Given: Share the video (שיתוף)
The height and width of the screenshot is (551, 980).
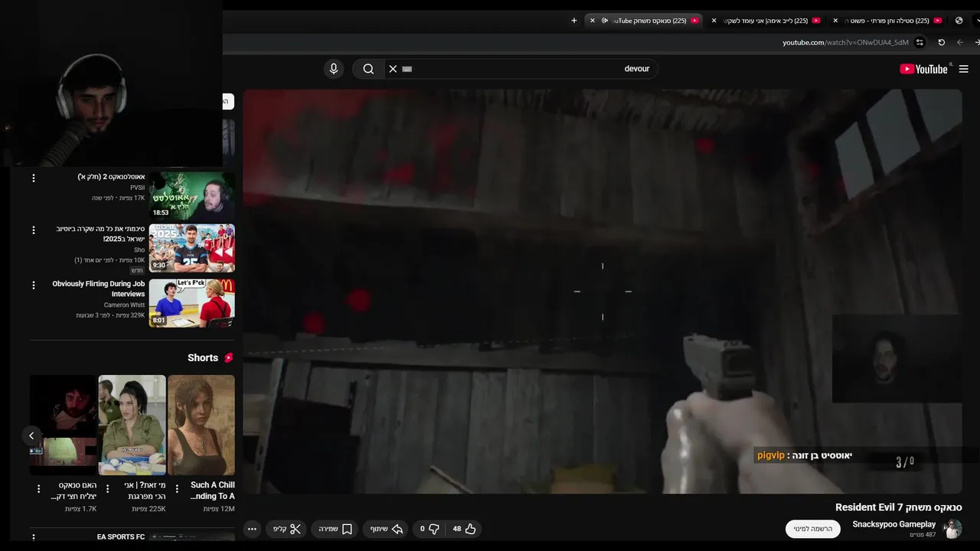Looking at the screenshot, I should pyautogui.click(x=387, y=529).
